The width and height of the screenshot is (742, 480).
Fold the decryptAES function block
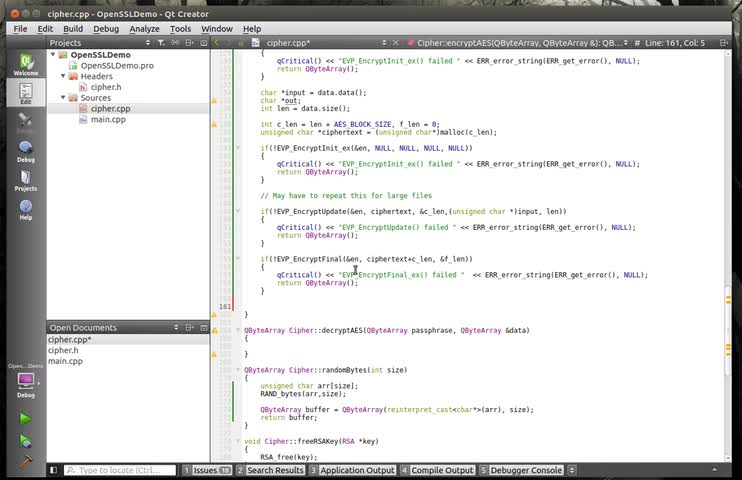tap(238, 330)
